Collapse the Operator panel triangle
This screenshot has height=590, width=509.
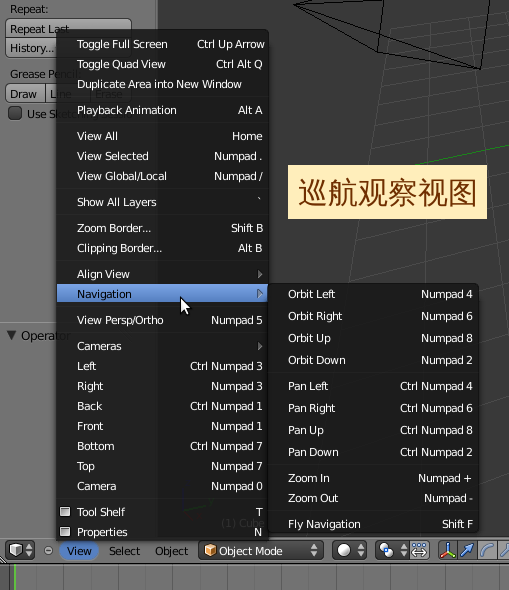click(12, 335)
